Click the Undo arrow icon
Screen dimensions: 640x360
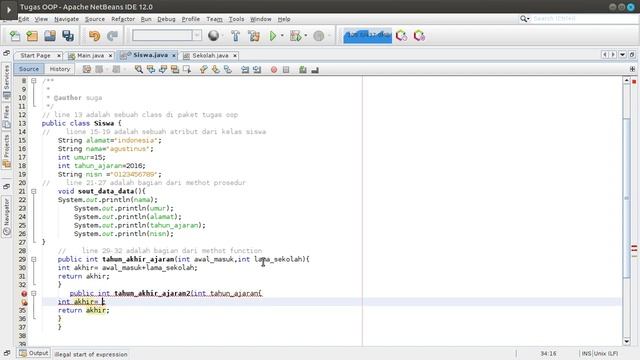coord(95,36)
